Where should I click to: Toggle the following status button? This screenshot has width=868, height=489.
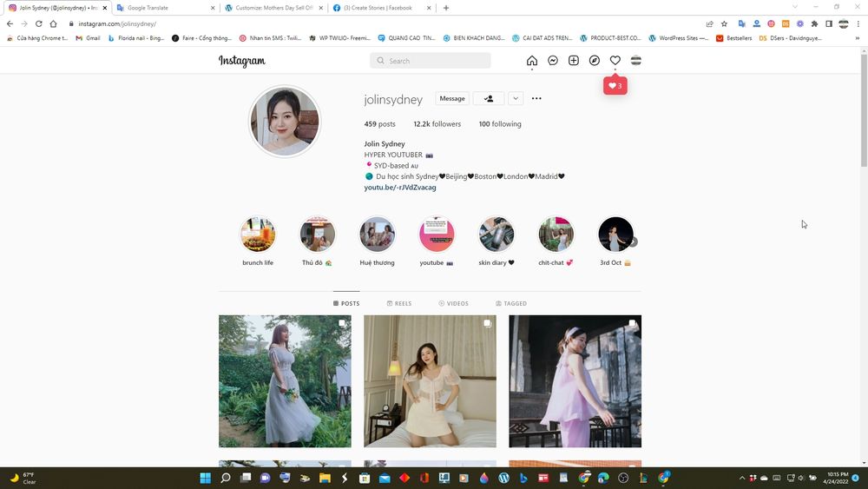(x=489, y=99)
